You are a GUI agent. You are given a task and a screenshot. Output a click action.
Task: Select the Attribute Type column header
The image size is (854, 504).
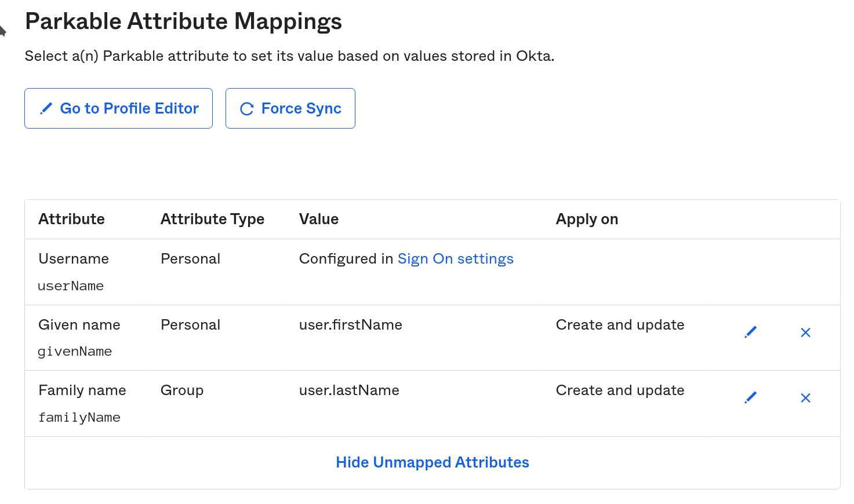click(x=212, y=219)
